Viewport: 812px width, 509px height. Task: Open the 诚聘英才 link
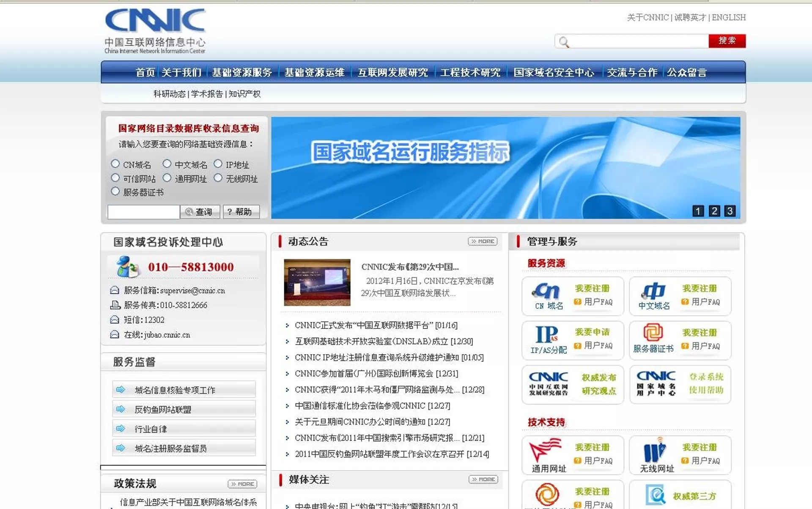[690, 17]
